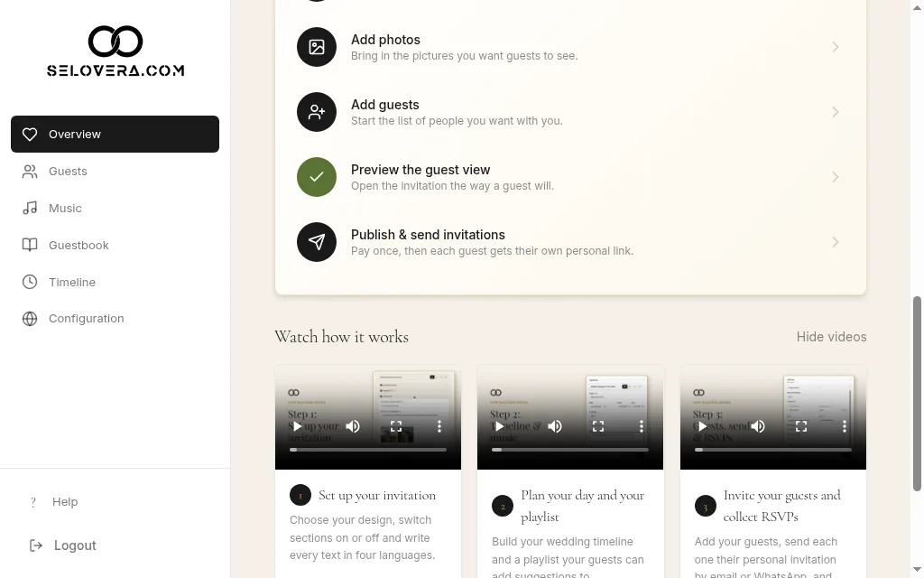Expand the Add photos row chevron

pos(835,47)
